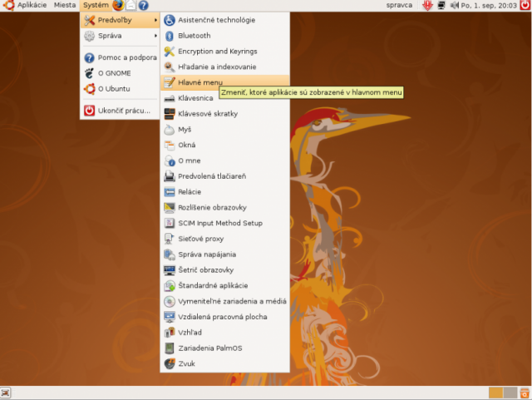This screenshot has width=532, height=400.
Task: Open Šetrič obrazovky screensaver icon
Action: 170,270
